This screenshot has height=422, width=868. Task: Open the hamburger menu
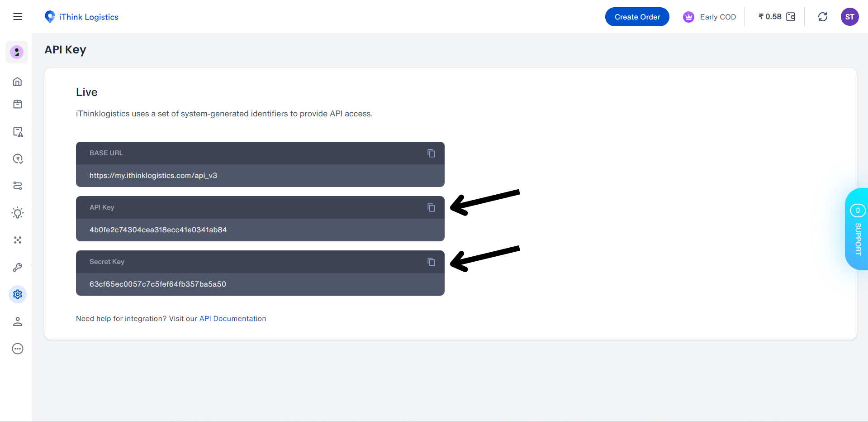tap(18, 17)
